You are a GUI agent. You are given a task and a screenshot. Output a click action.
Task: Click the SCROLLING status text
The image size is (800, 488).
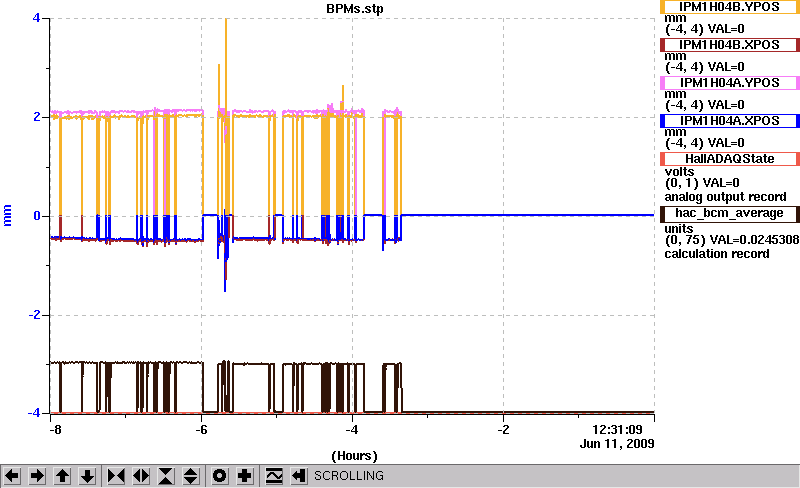(348, 476)
